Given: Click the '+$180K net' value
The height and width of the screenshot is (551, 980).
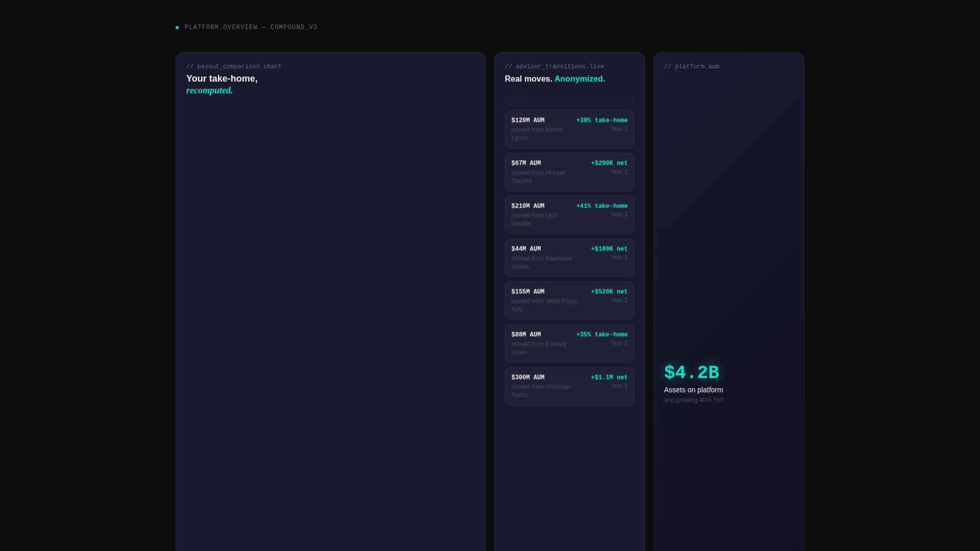Looking at the screenshot, I should 609,249.
